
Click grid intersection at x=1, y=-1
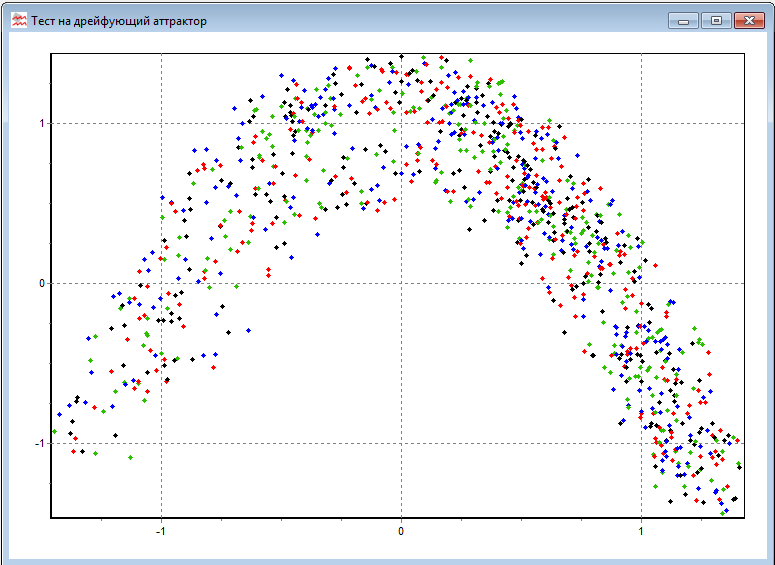pyautogui.click(x=641, y=443)
